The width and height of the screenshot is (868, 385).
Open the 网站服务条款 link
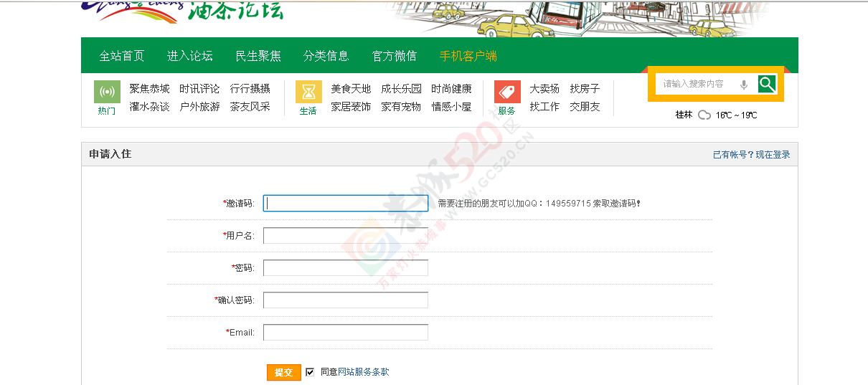click(364, 372)
